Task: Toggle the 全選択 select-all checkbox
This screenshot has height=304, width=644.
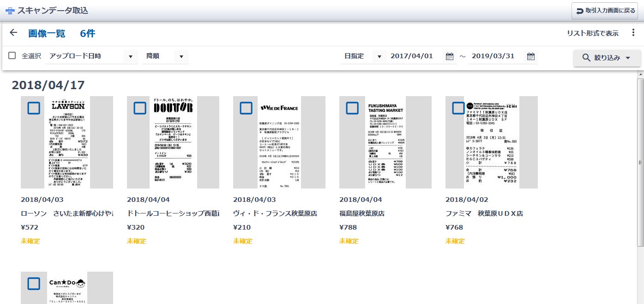Action: 12,55
